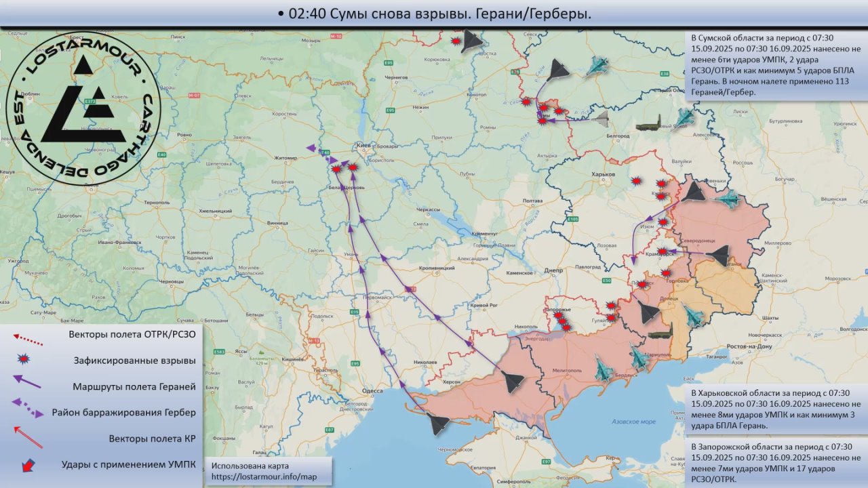The width and height of the screenshot is (868, 488).
Task: Click the 'Черкассы' city label
Action: (x=429, y=210)
